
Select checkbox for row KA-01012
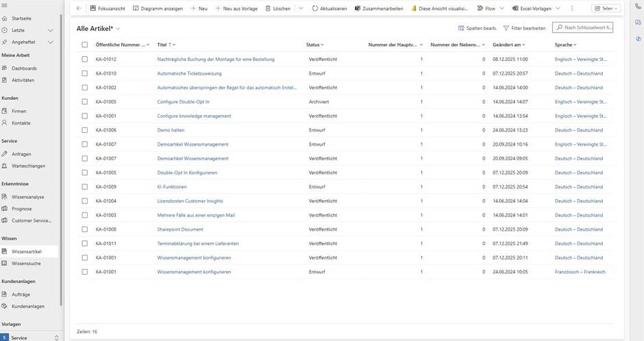click(85, 59)
